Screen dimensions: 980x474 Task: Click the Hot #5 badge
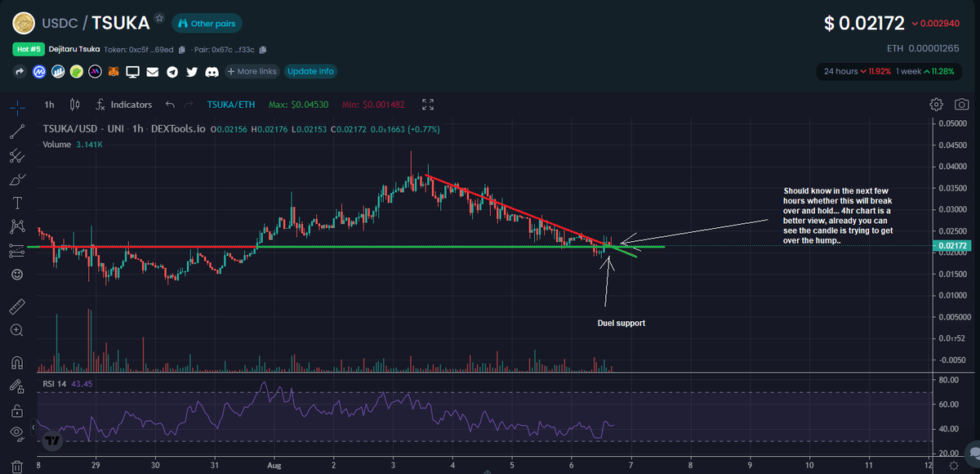[29, 49]
